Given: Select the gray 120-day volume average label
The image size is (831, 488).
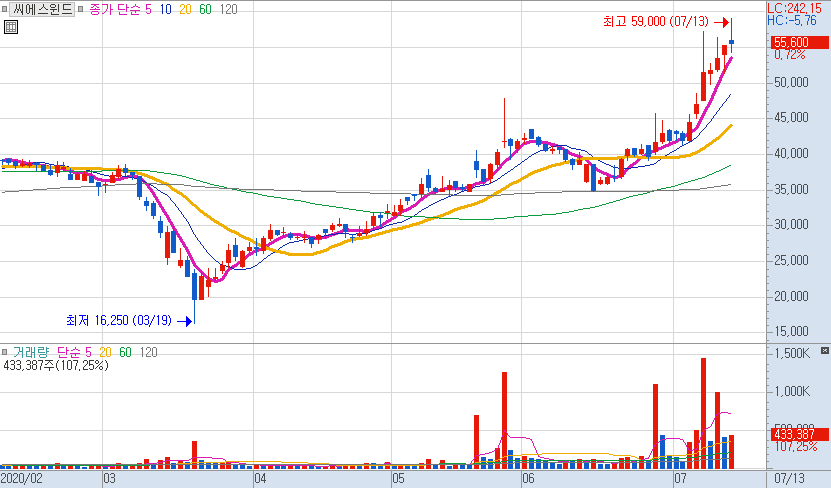Looking at the screenshot, I should click(x=148, y=352).
